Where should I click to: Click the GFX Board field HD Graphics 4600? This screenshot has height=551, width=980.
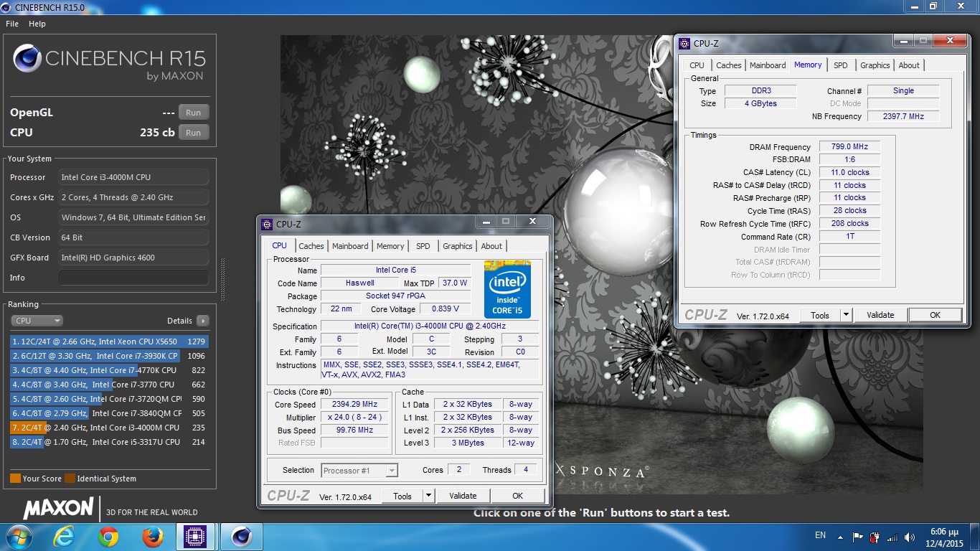(133, 258)
